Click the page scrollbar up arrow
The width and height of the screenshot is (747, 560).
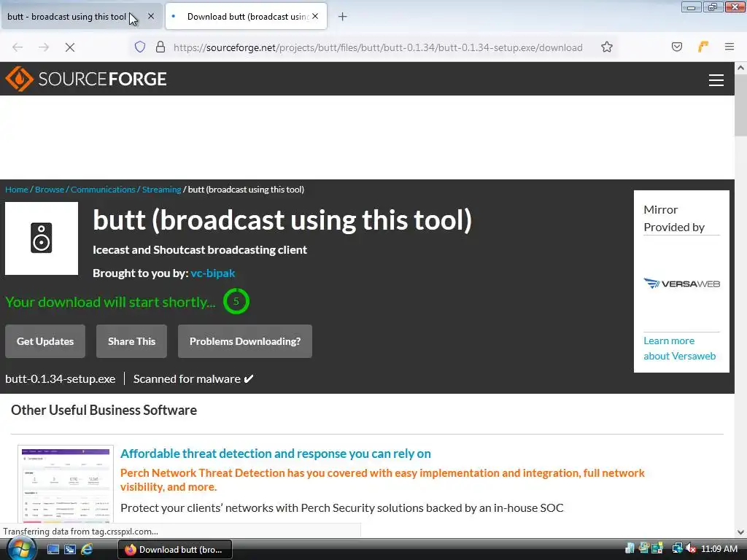click(x=741, y=68)
